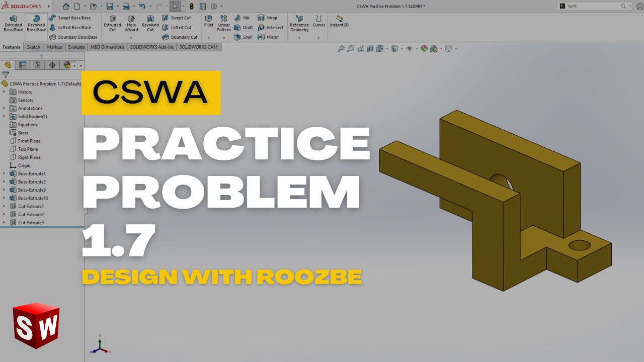
Task: Expand the History node
Action: tap(4, 92)
